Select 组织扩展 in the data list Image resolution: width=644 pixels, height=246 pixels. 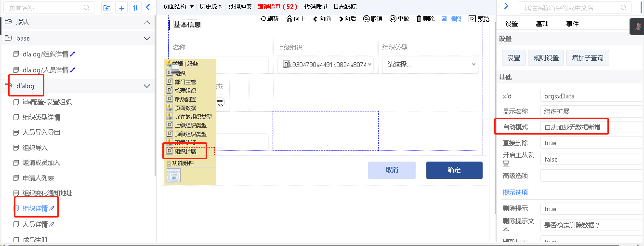pos(185,151)
